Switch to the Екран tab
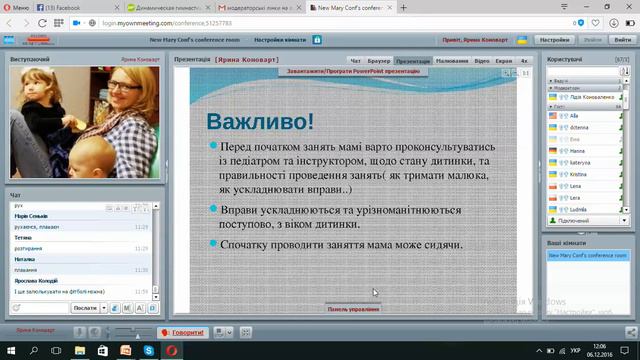The height and width of the screenshot is (360, 640). [x=503, y=60]
